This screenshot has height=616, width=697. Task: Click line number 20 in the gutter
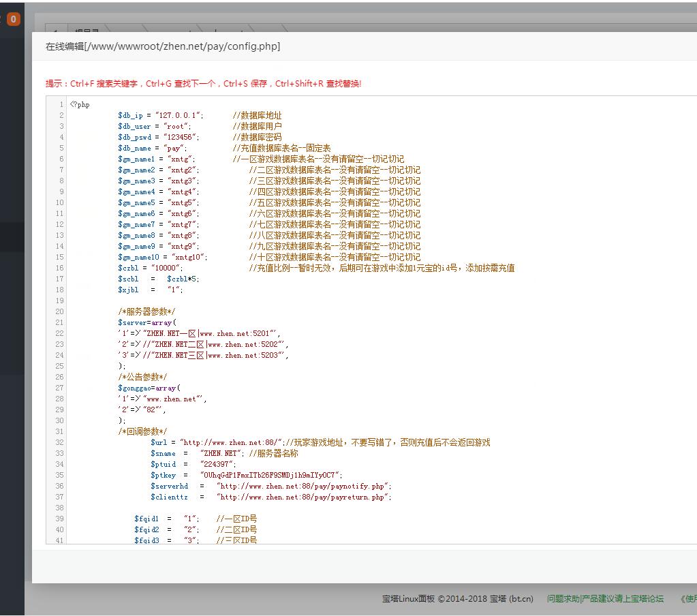point(59,312)
